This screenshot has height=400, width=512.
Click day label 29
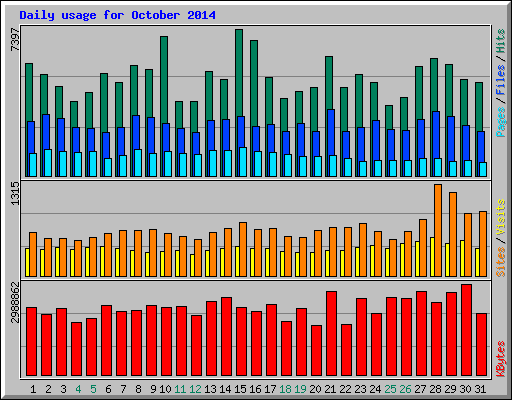coord(450,389)
